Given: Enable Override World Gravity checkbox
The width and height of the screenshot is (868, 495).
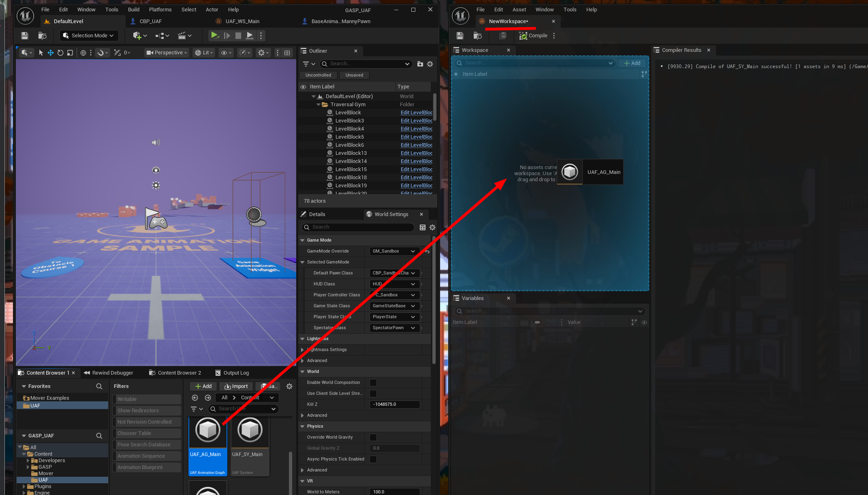Looking at the screenshot, I should (373, 437).
